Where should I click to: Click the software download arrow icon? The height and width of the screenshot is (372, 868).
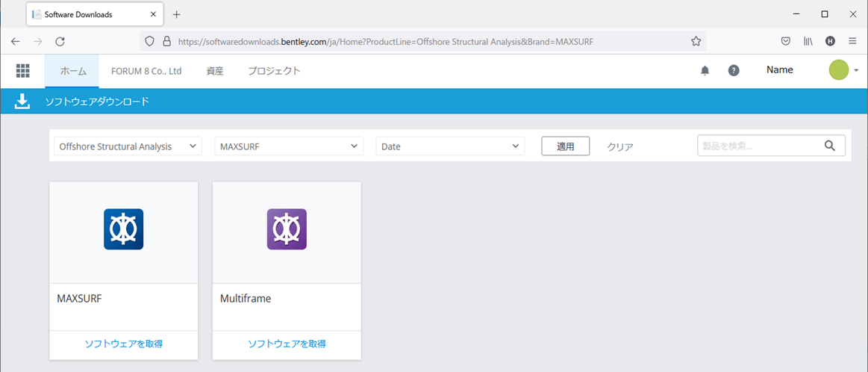pos(22,102)
